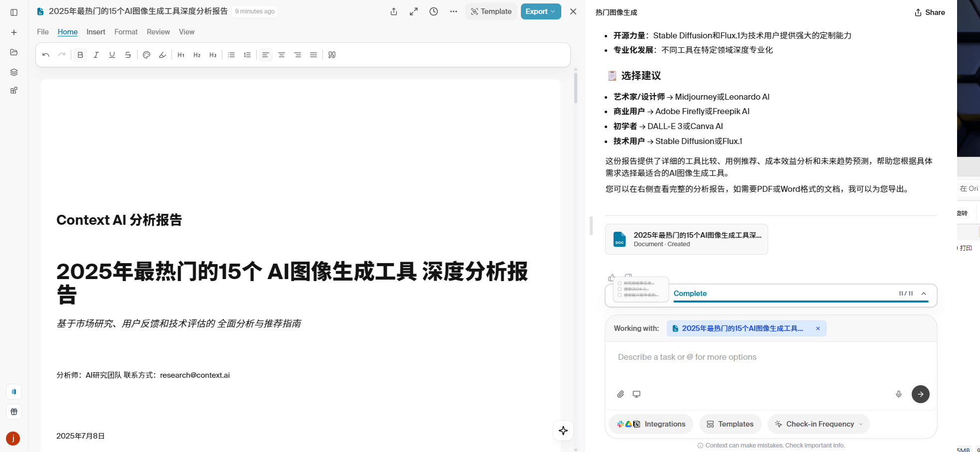
Task: Justify the text alignment
Action: click(314, 55)
